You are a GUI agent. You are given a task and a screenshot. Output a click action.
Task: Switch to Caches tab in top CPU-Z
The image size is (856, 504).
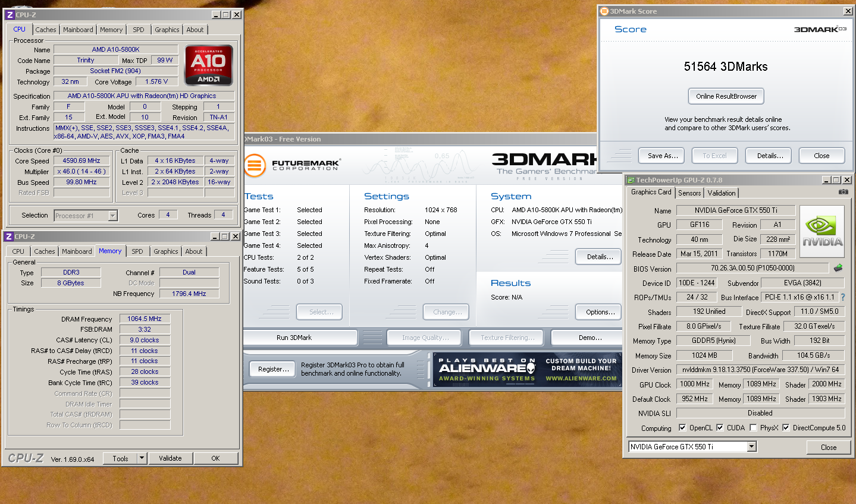click(x=46, y=30)
